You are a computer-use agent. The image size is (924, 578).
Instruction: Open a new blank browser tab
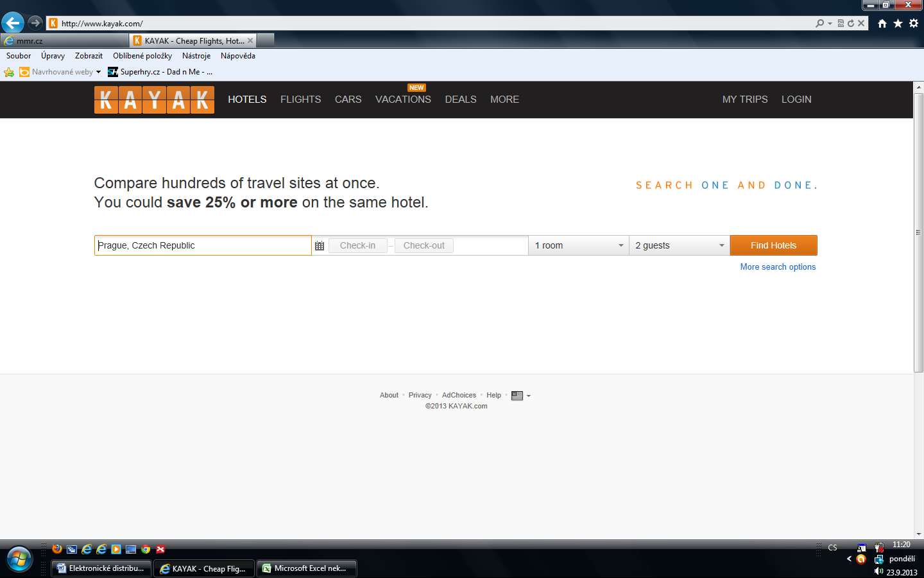point(266,40)
